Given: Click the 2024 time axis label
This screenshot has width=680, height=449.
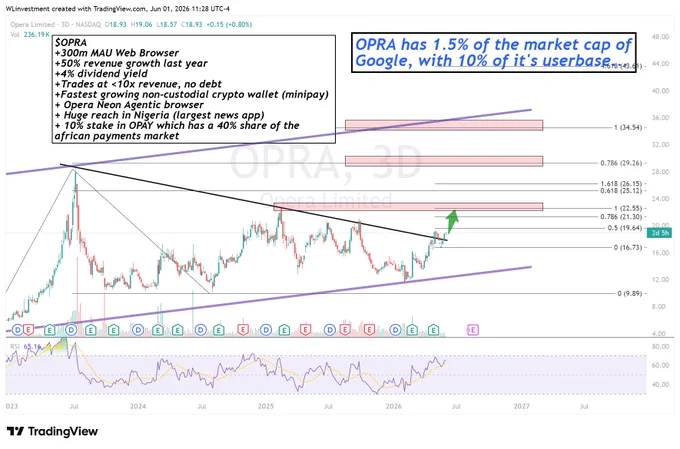Looking at the screenshot, I should [138, 406].
